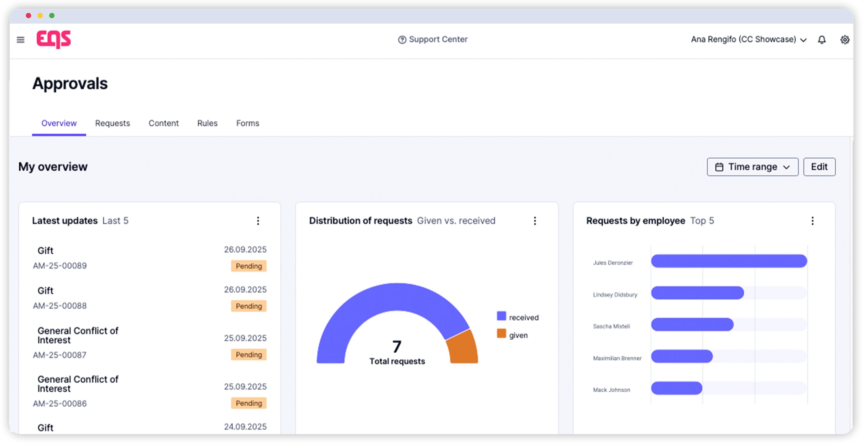Open the settings gear icon
This screenshot has height=445, width=868.
844,40
